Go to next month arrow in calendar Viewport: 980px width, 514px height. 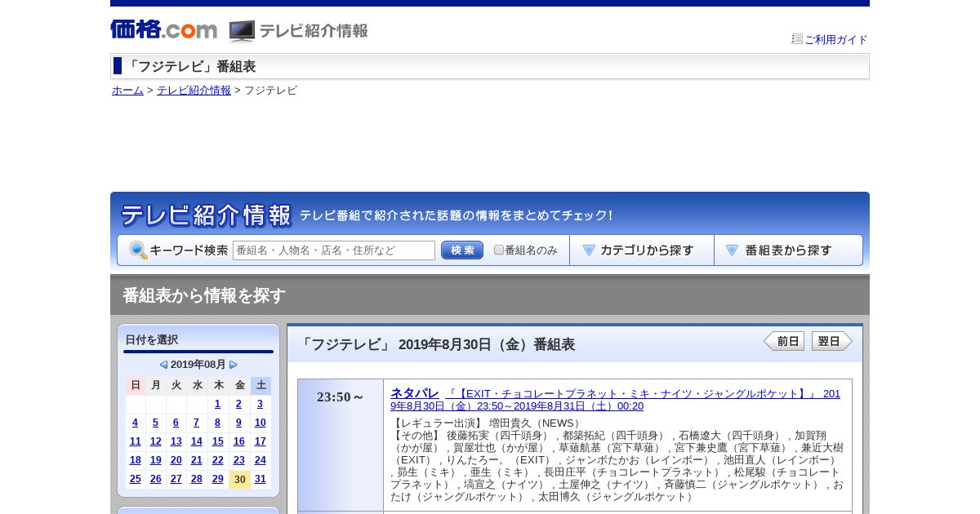tap(234, 365)
